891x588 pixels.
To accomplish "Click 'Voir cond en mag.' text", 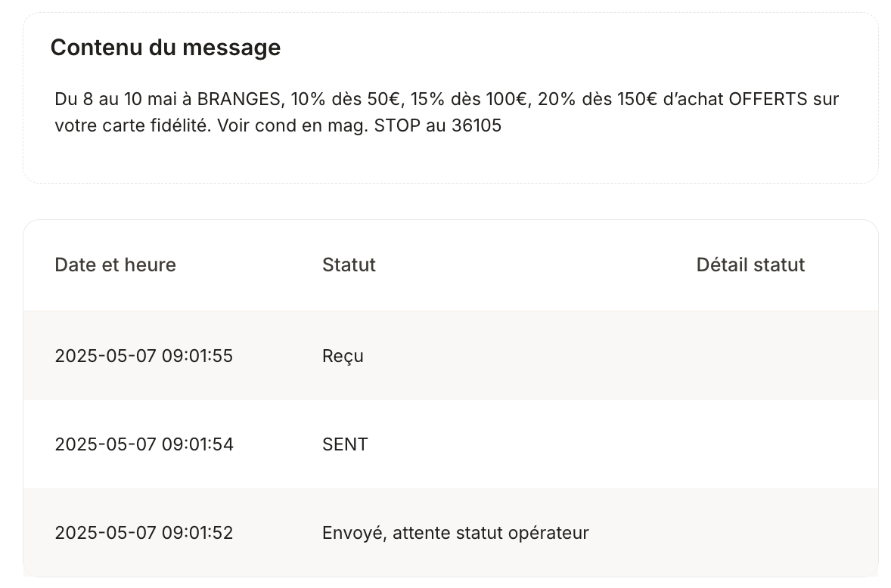I will click(292, 125).
